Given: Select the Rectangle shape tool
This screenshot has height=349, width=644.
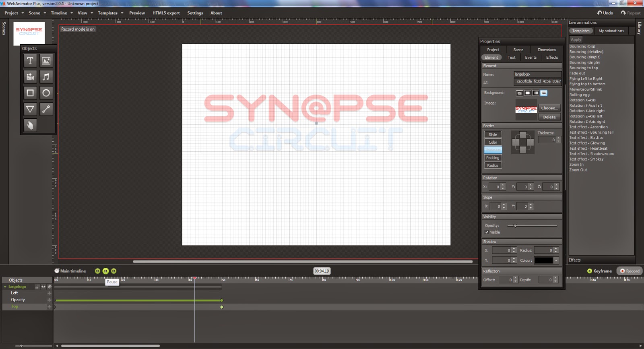Looking at the screenshot, I should point(30,93).
